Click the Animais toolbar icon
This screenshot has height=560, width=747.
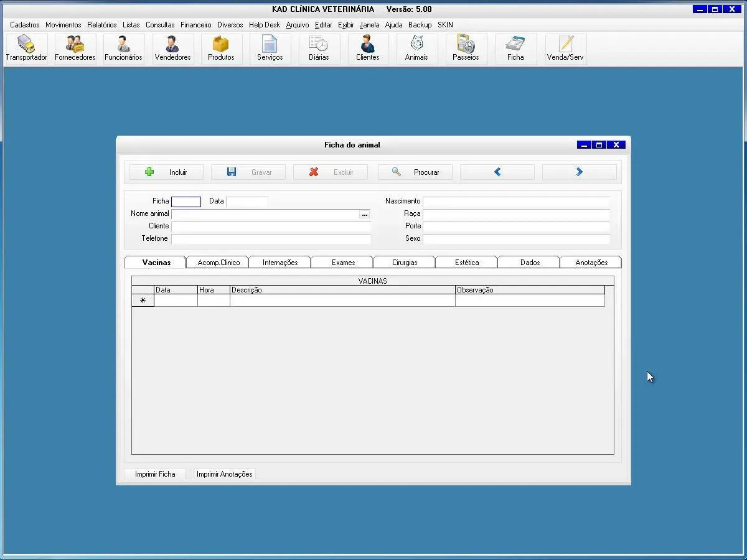[416, 49]
